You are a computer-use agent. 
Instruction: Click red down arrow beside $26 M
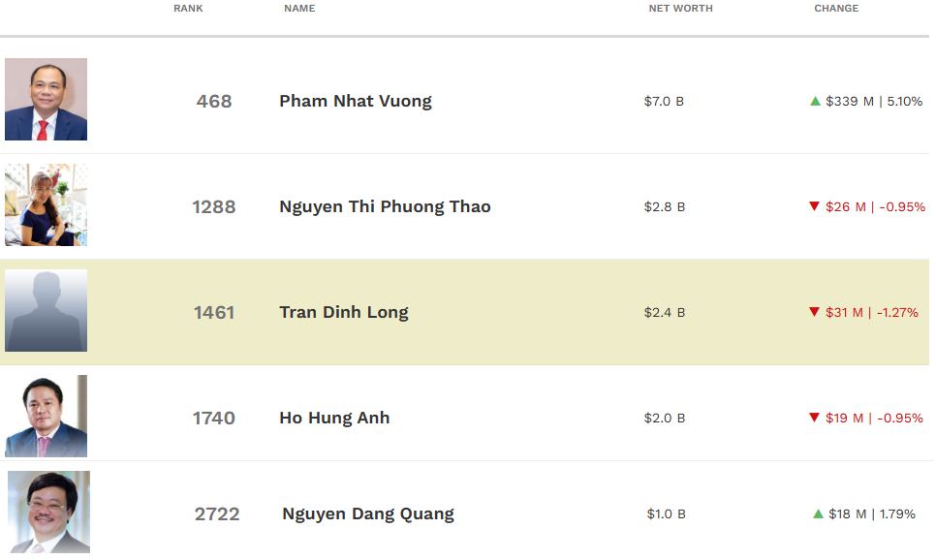click(x=814, y=206)
